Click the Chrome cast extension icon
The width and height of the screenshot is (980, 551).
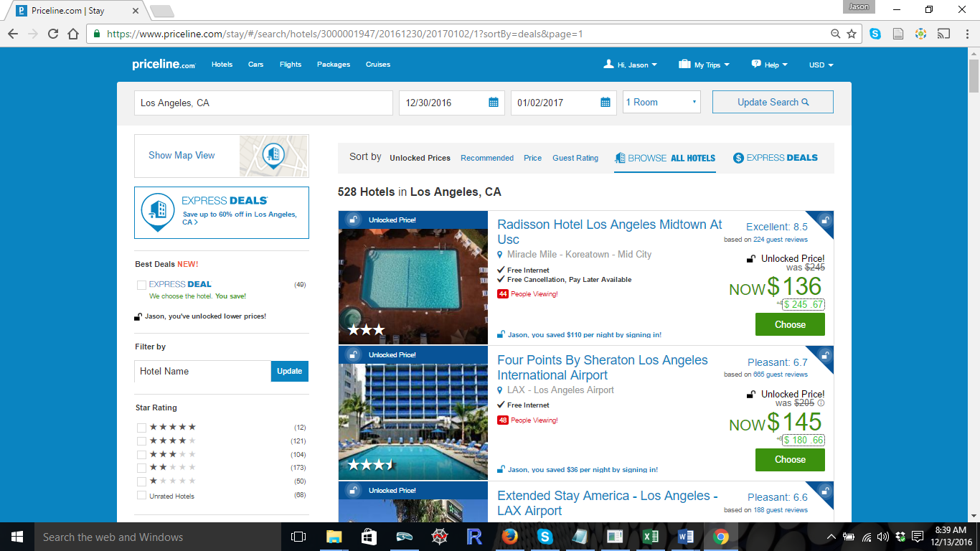point(944,34)
